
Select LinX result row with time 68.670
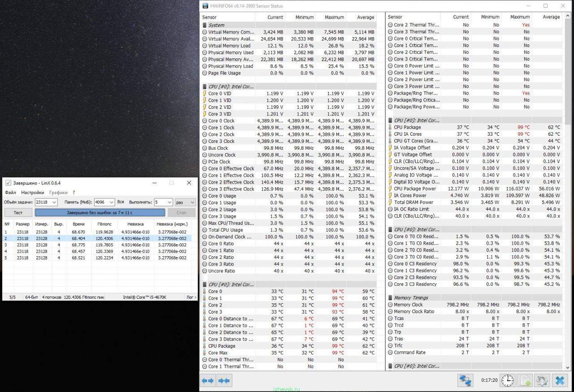coord(97,232)
